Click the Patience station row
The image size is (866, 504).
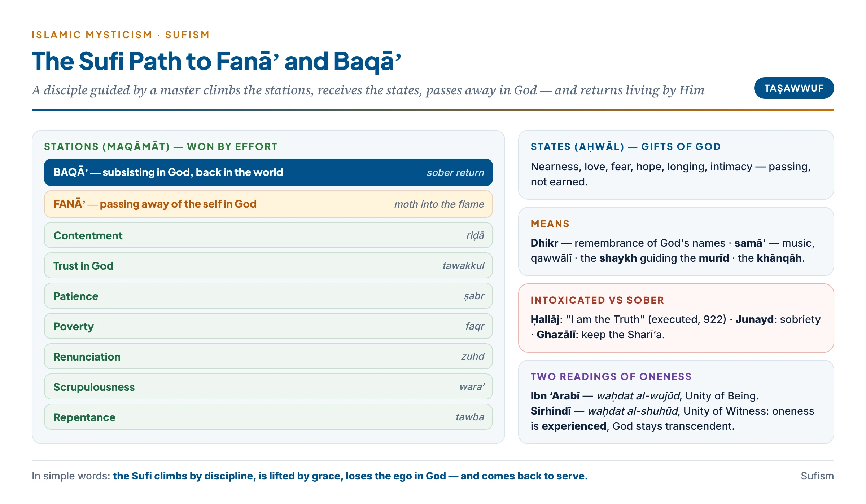click(268, 296)
